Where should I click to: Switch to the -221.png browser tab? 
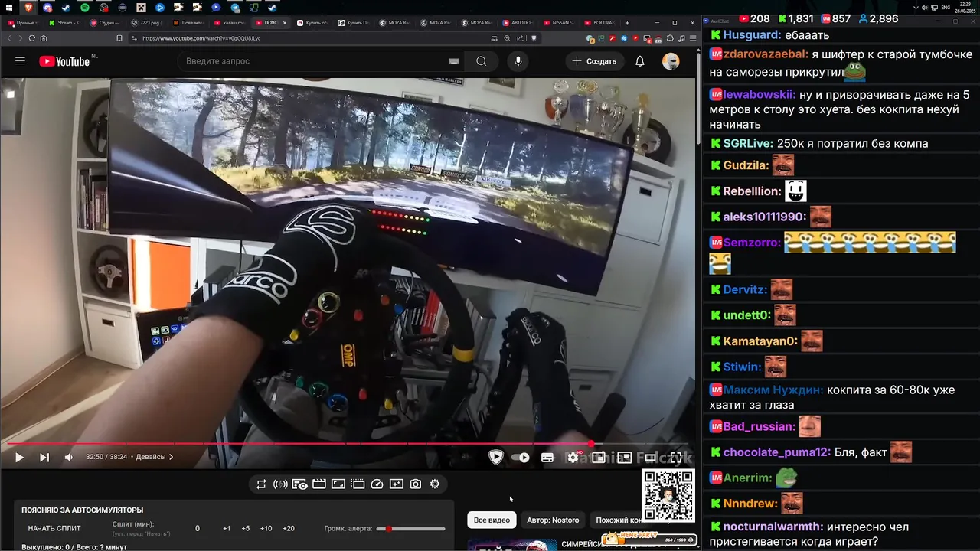coord(148,23)
